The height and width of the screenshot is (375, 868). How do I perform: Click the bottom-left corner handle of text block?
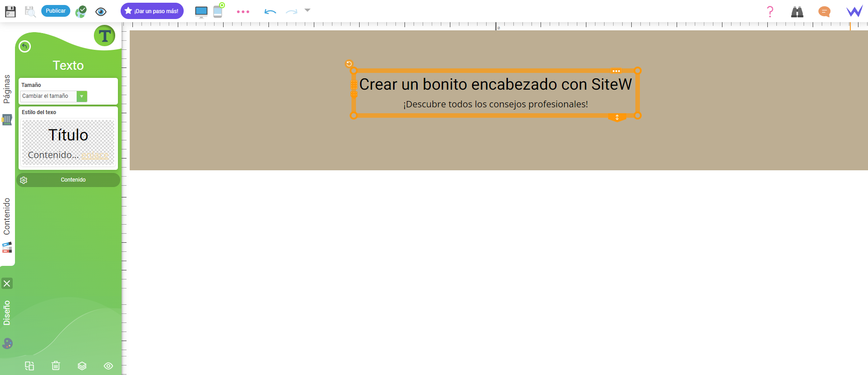click(354, 115)
